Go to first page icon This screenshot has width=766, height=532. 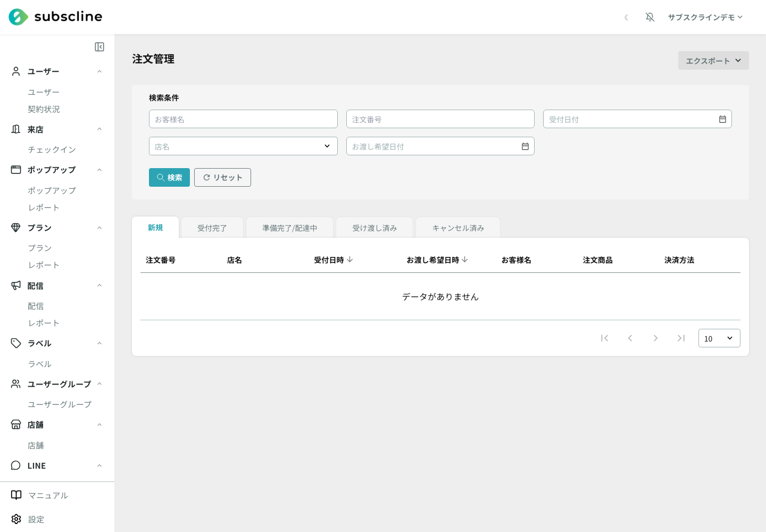point(604,338)
